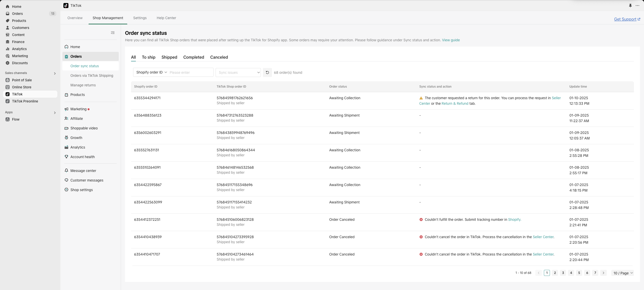
Task: Open Shop settings in sidebar
Action: point(82,190)
